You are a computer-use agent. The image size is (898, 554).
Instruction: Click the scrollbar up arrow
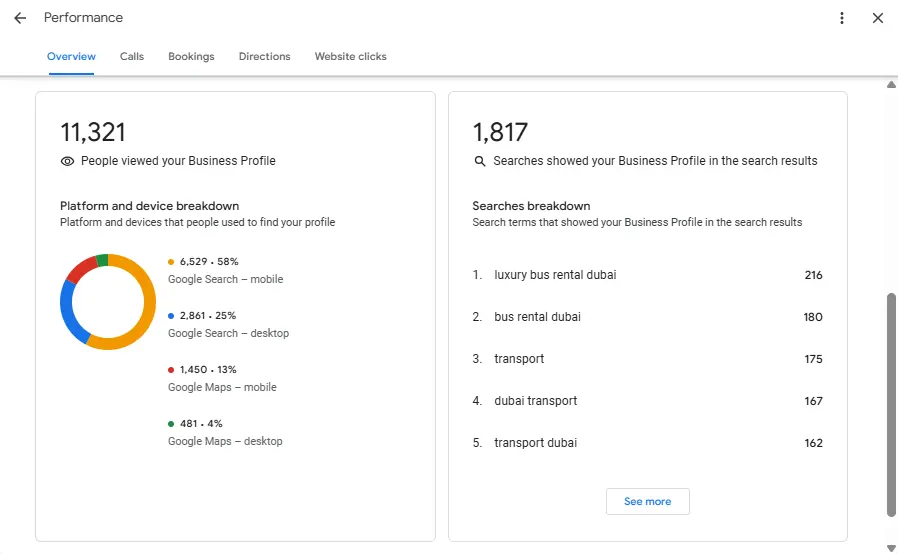coord(891,85)
